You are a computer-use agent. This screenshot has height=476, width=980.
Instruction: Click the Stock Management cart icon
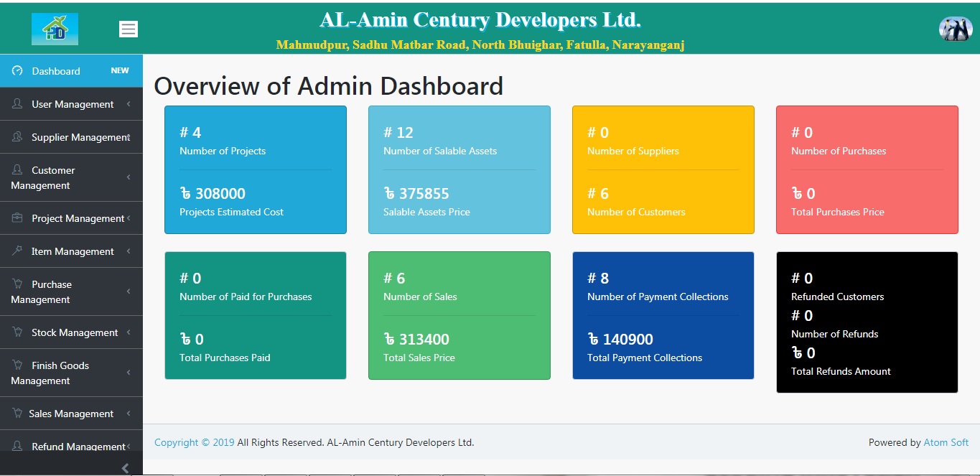18,332
